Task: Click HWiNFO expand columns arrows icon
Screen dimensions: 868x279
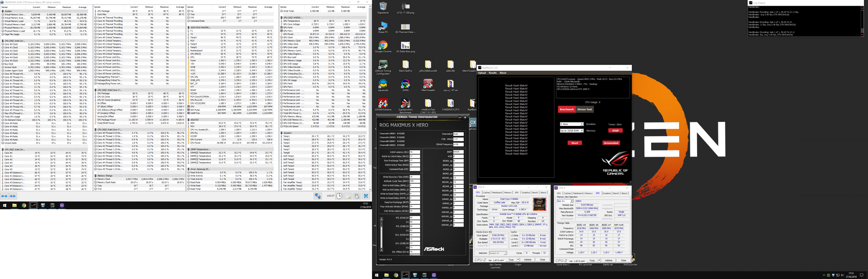Action: (x=4, y=196)
